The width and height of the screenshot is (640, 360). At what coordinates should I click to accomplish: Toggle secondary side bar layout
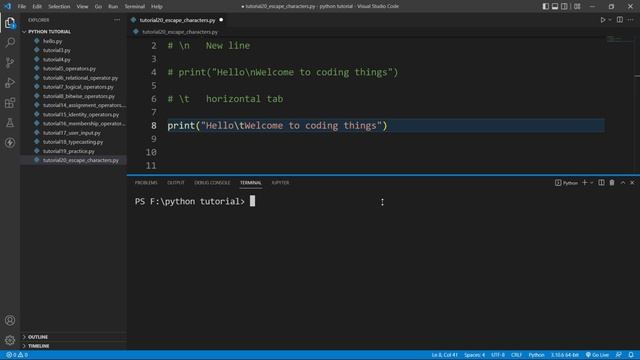click(564, 6)
